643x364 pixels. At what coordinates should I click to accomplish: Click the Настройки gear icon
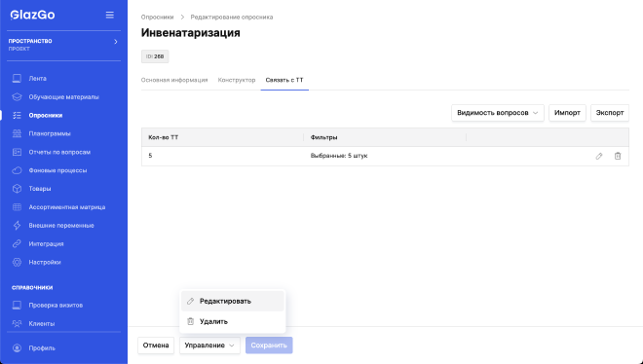[x=17, y=262]
